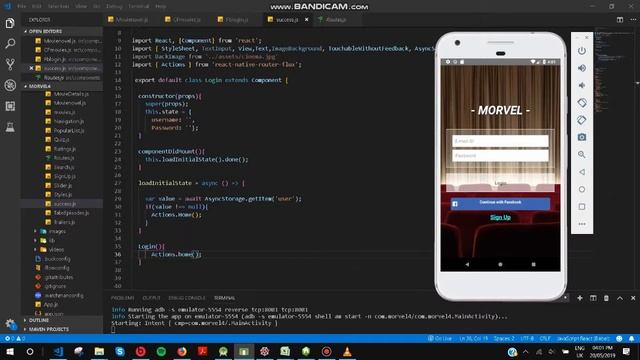Click the emulator toolbar Overview square
640x360 pixels.
click(x=582, y=207)
